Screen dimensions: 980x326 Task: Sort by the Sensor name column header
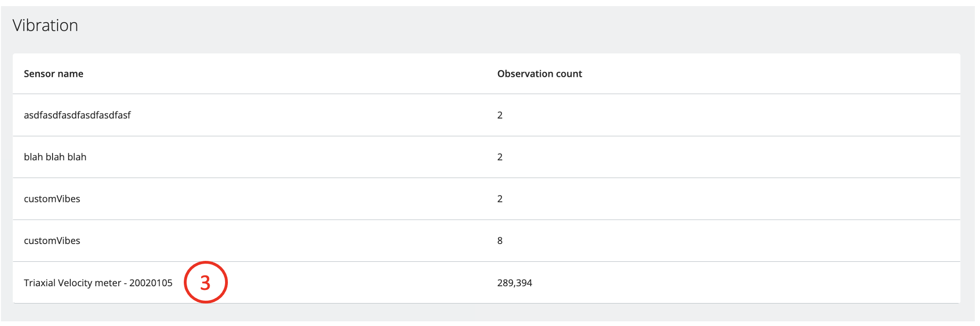(x=53, y=74)
